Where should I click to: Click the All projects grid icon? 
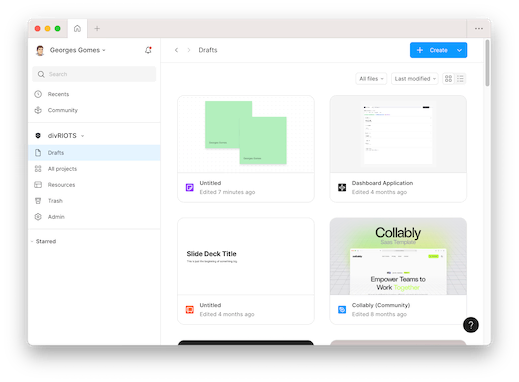38,169
